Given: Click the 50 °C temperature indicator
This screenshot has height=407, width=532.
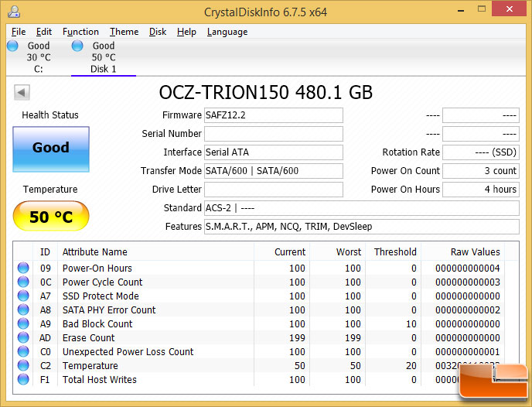Looking at the screenshot, I should (51, 216).
